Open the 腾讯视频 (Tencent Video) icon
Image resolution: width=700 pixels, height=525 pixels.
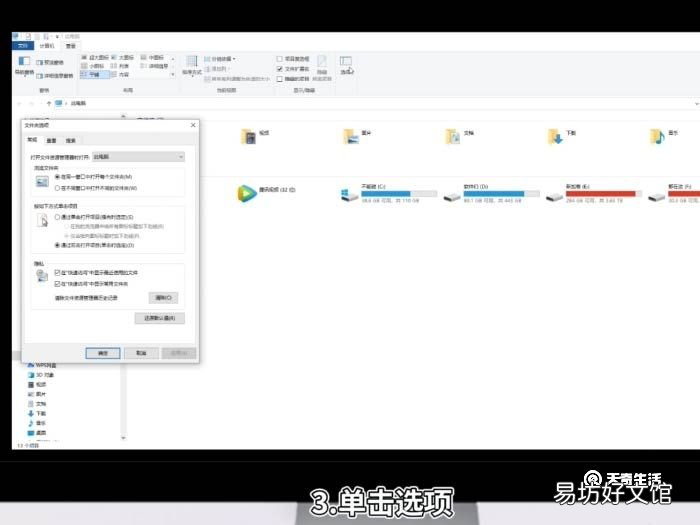(246, 193)
